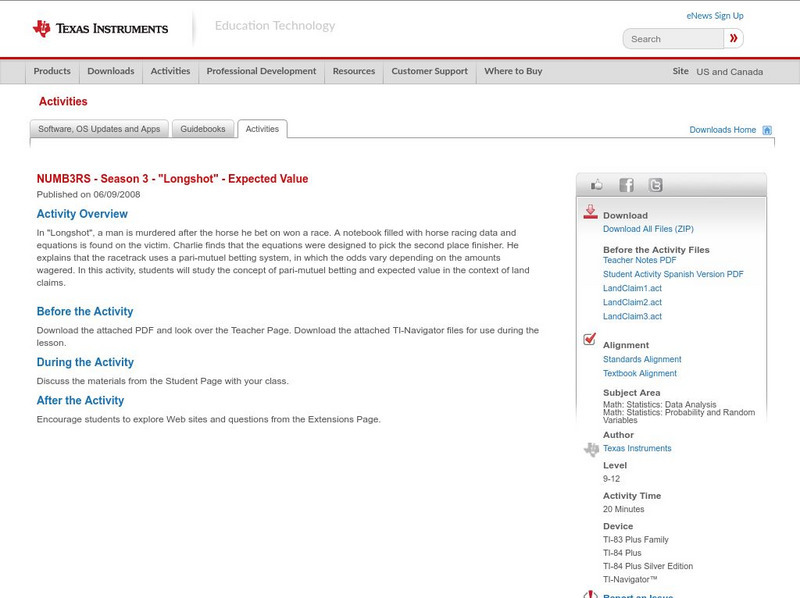This screenshot has width=800, height=598.
Task: Click the During the Activity heading
Action: point(85,362)
